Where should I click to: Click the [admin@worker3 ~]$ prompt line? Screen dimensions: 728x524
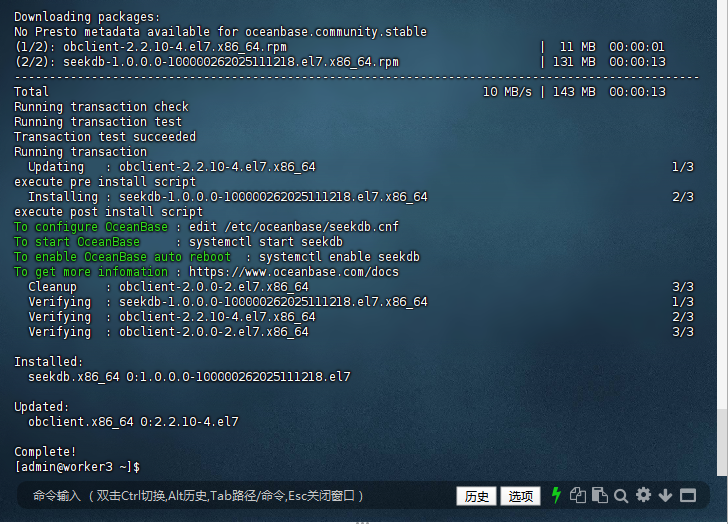pyautogui.click(x=77, y=467)
